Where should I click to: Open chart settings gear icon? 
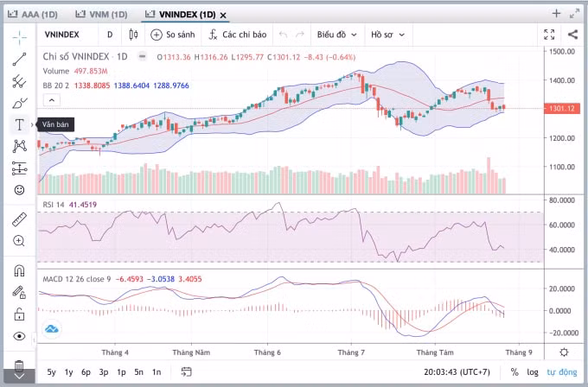(564, 352)
